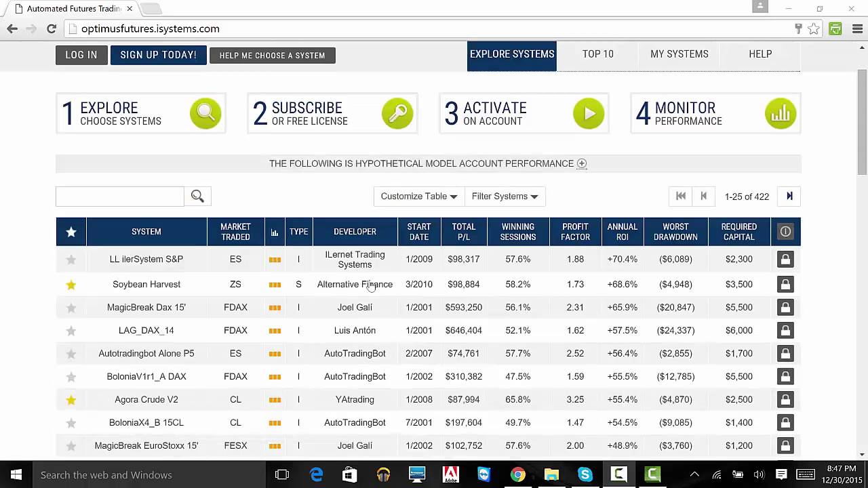
Task: Click the play icon in the Activate step
Action: click(589, 113)
